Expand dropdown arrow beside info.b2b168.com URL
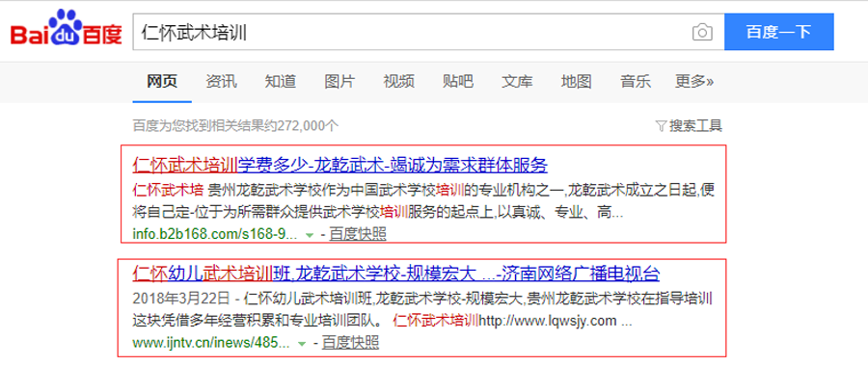This screenshot has width=868, height=366. tap(310, 235)
